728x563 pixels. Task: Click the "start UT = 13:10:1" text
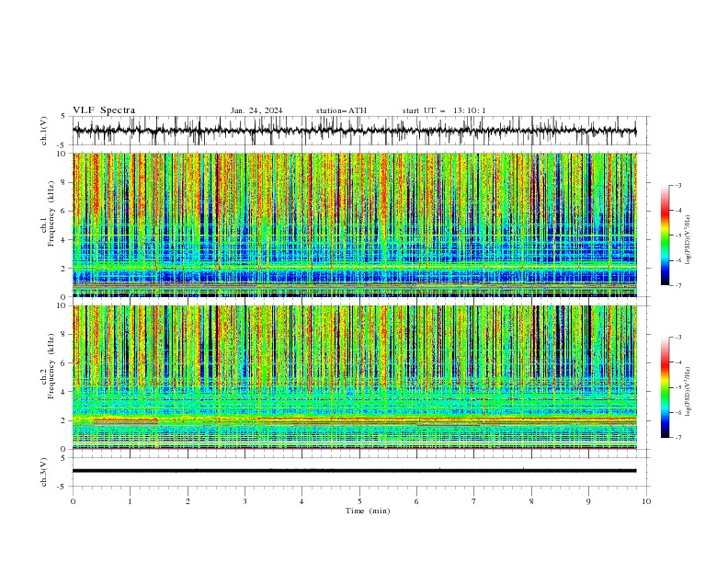[444, 110]
